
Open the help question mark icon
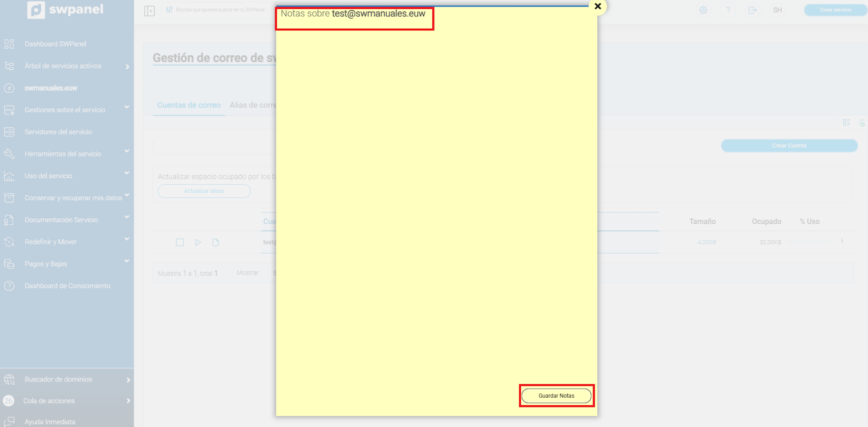point(728,10)
